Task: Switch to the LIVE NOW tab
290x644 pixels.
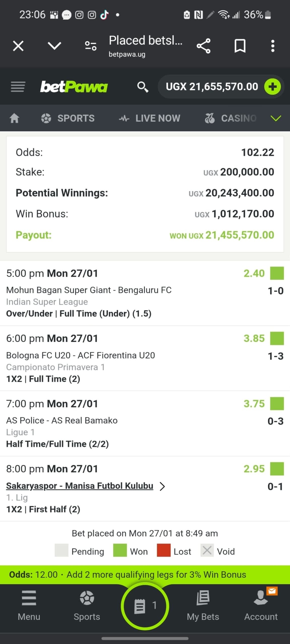Action: point(150,118)
